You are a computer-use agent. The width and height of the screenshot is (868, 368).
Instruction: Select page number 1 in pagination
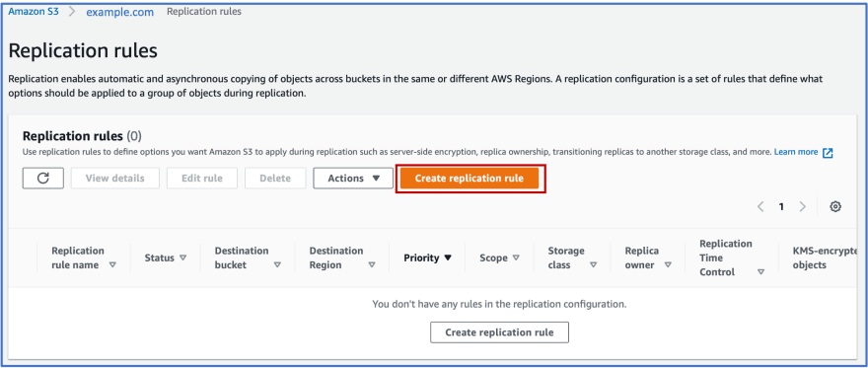(x=781, y=207)
